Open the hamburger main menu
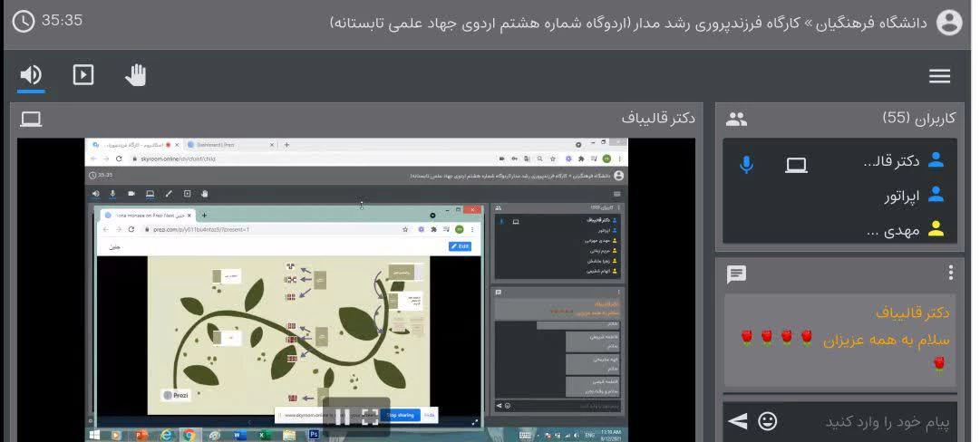 pyautogui.click(x=939, y=76)
